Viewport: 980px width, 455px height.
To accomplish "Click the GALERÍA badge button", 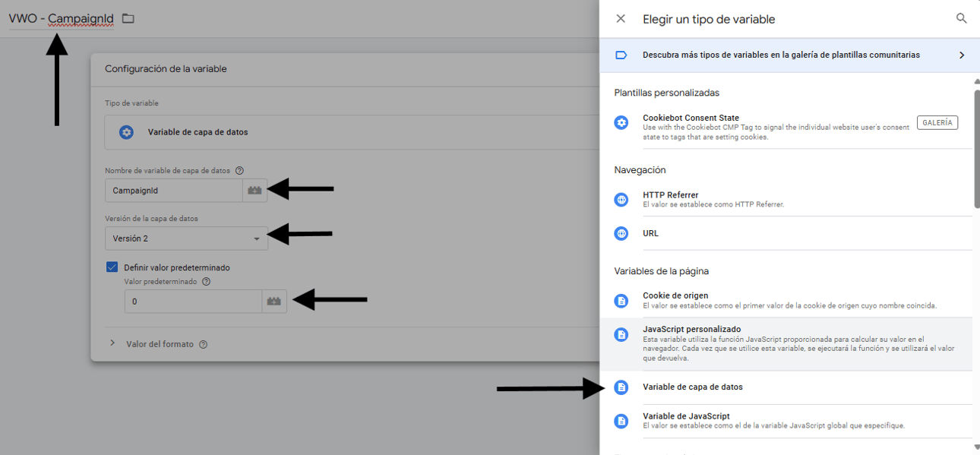I will [x=937, y=122].
